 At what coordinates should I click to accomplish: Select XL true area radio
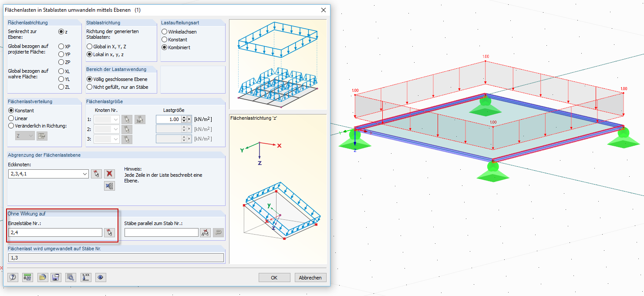coord(61,71)
